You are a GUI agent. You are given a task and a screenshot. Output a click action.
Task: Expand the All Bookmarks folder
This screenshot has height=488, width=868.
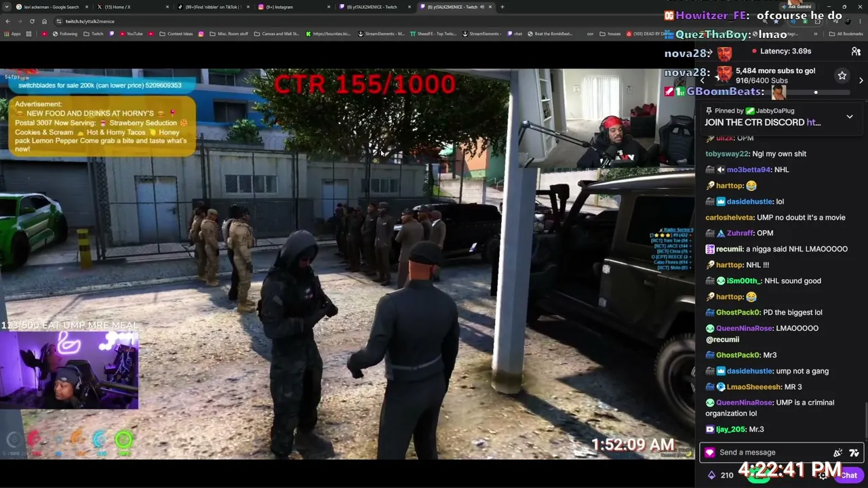pyautogui.click(x=846, y=34)
